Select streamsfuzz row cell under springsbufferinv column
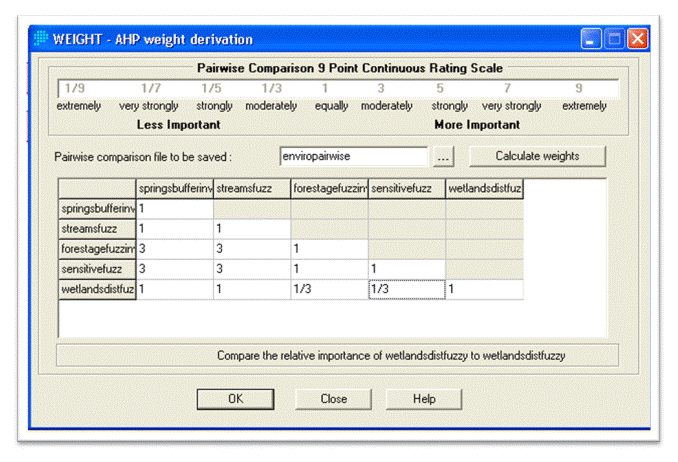The height and width of the screenshot is (462, 678). coord(174,228)
